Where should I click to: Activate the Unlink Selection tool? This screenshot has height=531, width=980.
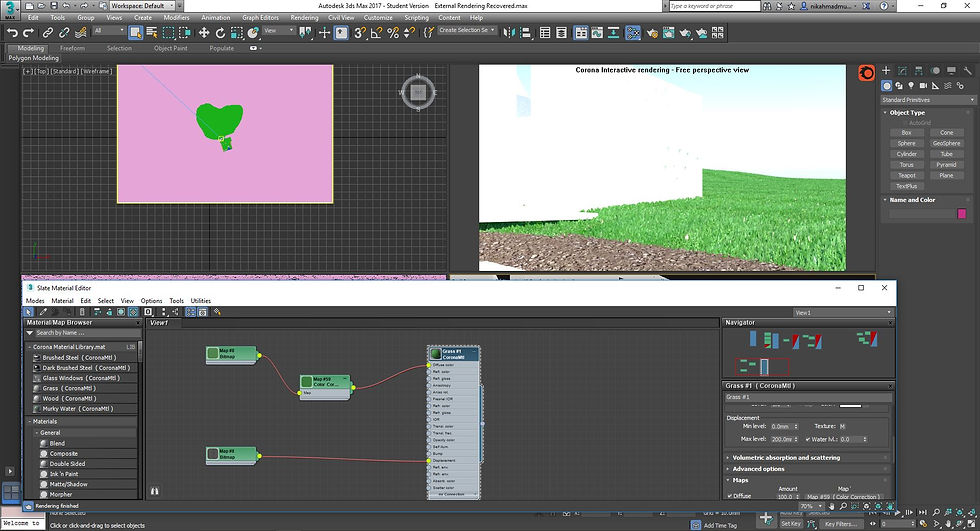coord(64,32)
